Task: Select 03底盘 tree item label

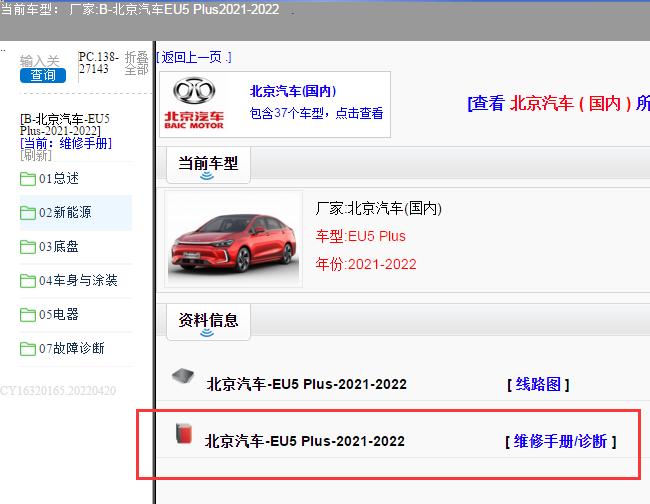Action: [59, 247]
